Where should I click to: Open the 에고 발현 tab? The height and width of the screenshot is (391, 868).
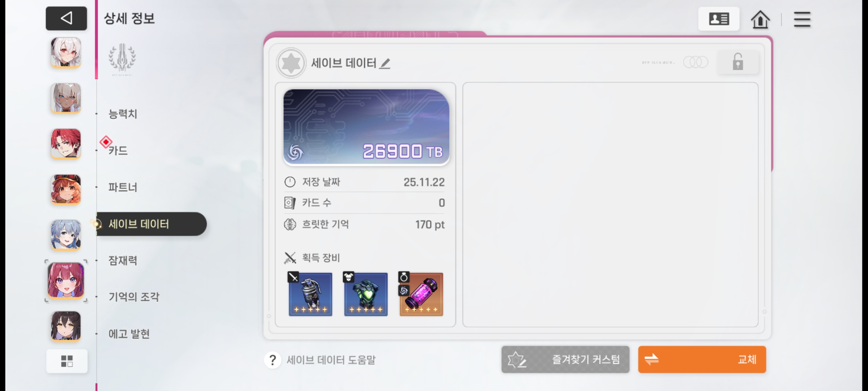(x=129, y=333)
